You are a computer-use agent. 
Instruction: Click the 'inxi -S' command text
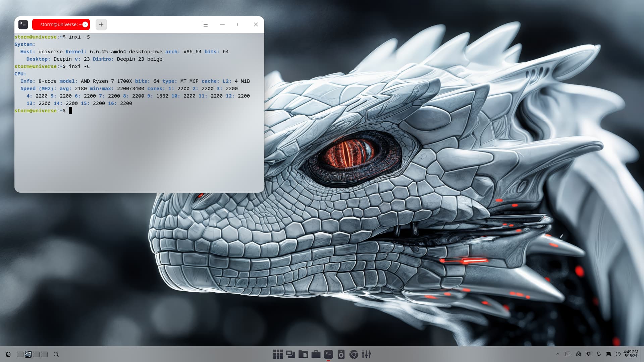pos(79,37)
